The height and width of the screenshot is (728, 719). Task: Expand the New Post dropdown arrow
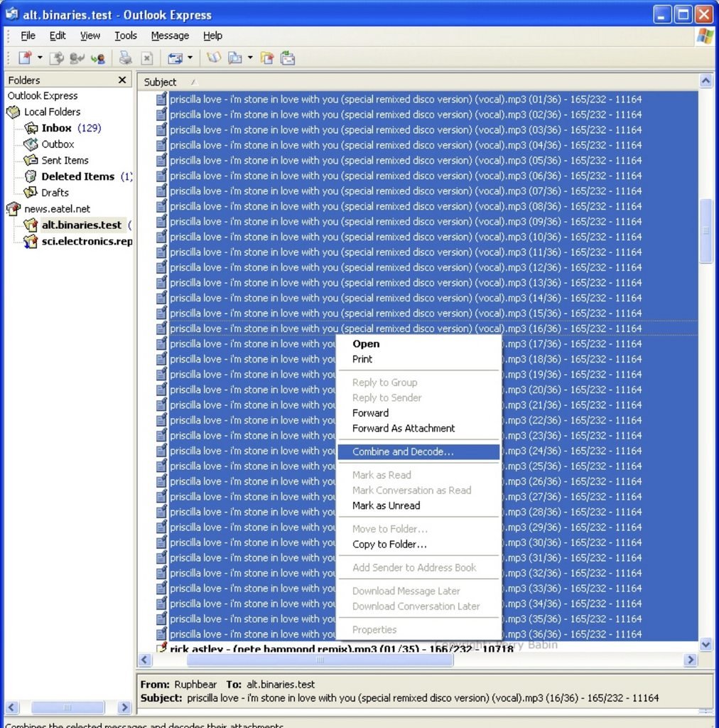[40, 58]
